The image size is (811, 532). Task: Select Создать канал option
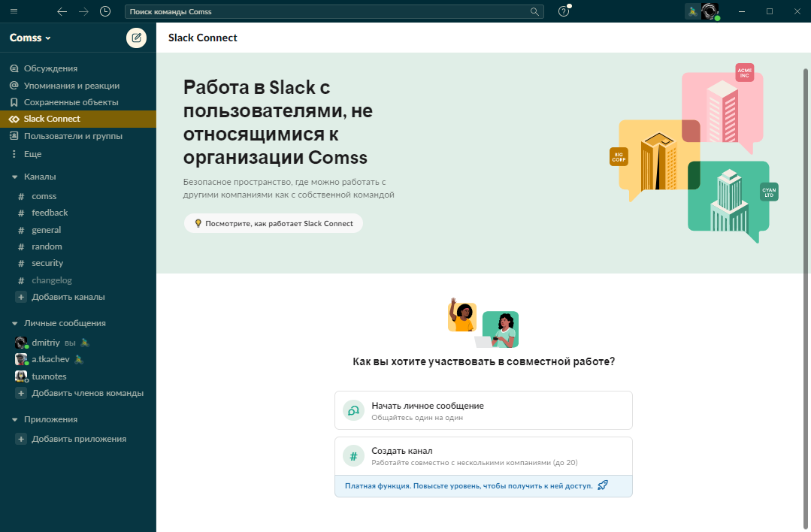(483, 456)
